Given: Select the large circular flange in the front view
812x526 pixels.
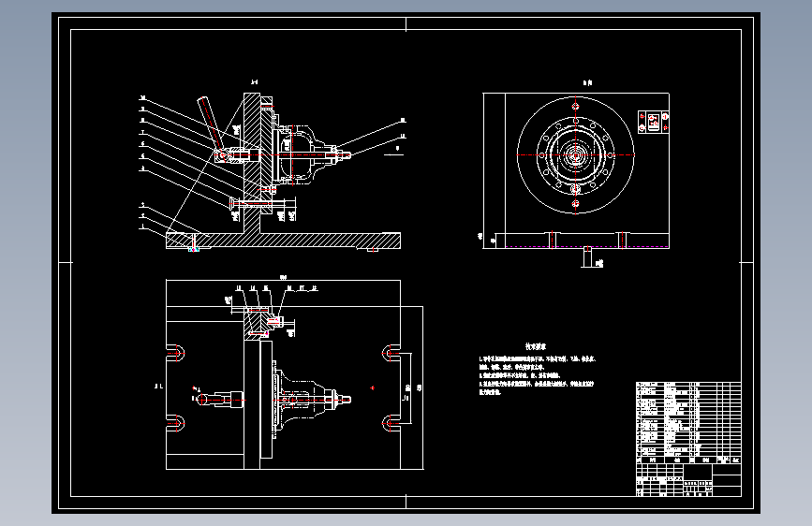Looking at the screenshot, I should pyautogui.click(x=575, y=154).
